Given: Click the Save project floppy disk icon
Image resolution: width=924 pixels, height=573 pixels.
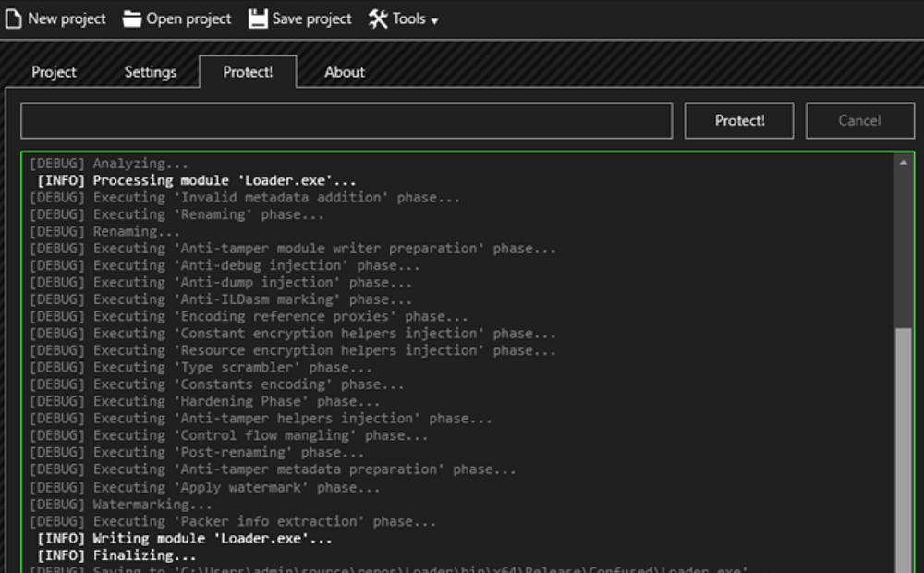Looking at the screenshot, I should coord(258,18).
